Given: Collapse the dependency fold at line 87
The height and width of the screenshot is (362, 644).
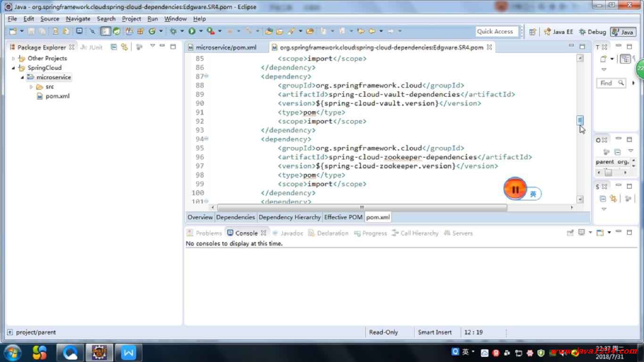Looking at the screenshot, I should coord(206,76).
